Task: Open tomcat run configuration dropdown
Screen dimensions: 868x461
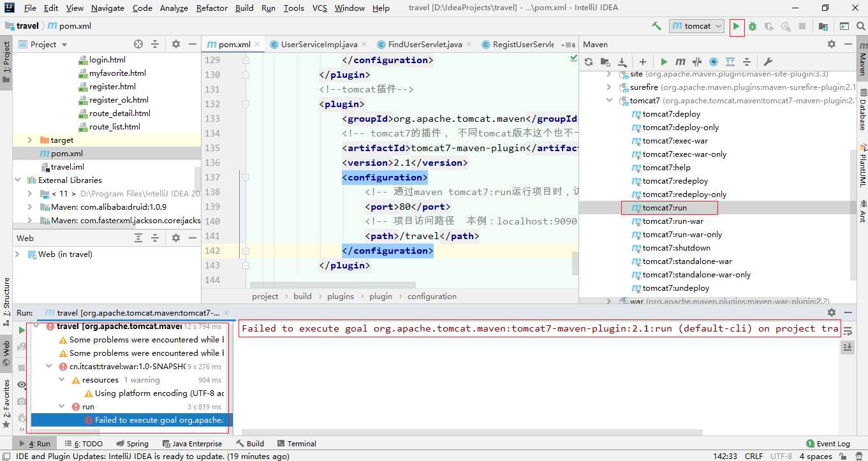Action: click(696, 26)
